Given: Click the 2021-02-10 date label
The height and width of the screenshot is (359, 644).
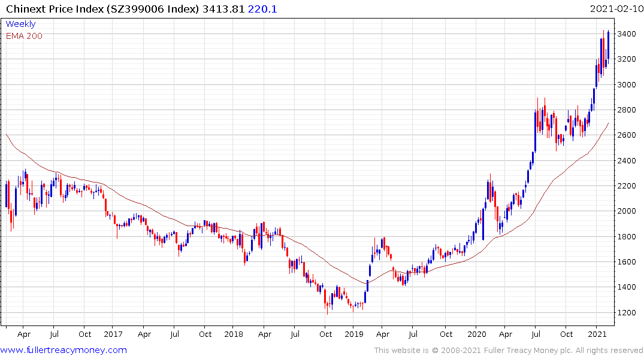Looking at the screenshot, I should click(616, 8).
